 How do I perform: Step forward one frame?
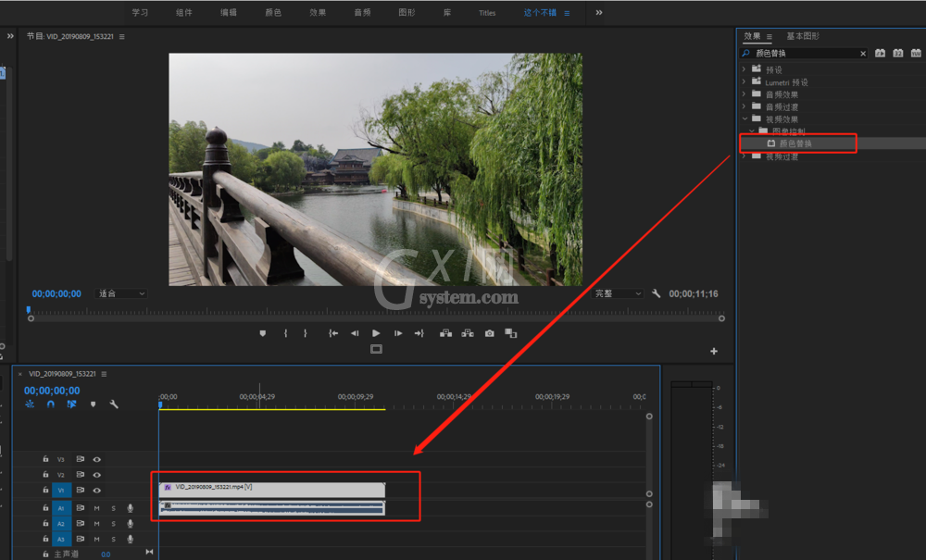[398, 333]
